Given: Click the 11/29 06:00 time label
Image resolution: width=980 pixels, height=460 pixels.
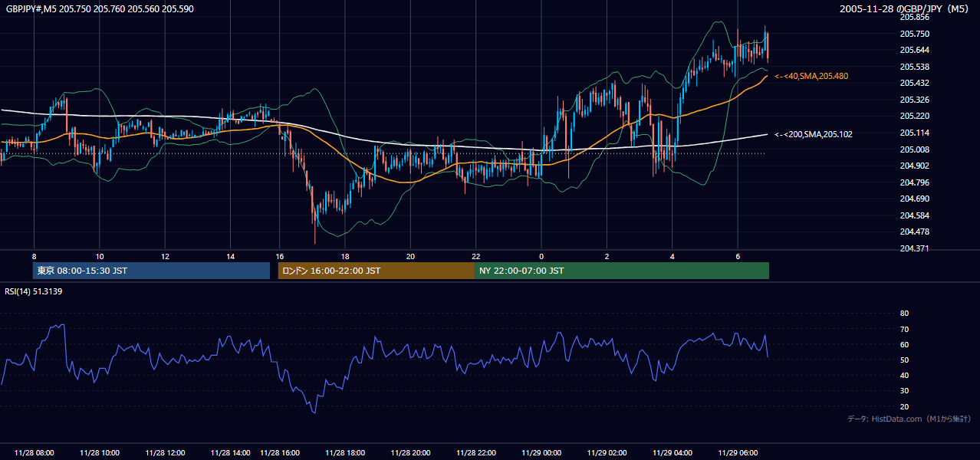Looking at the screenshot, I should [x=738, y=452].
